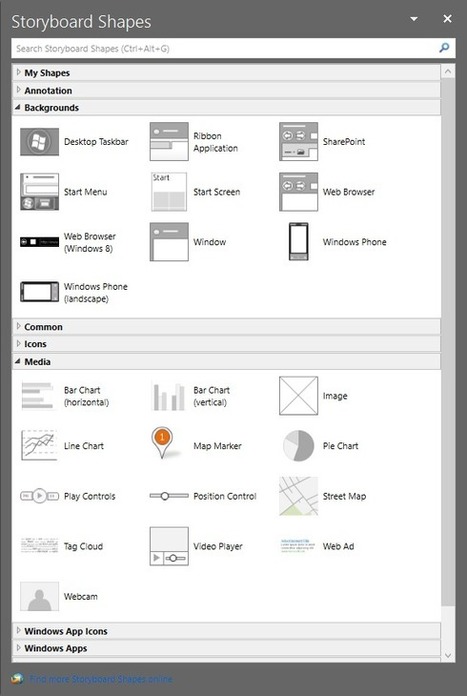Viewport: 467px width, 696px height.
Task: Pick the Play Controls shape icon
Action: click(x=40, y=496)
